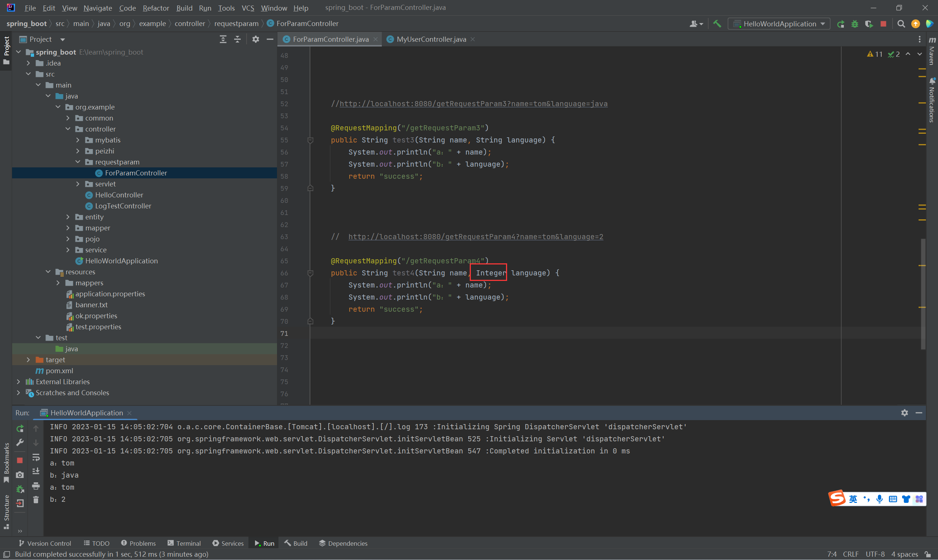Toggle soft-wrap in Run console

click(x=36, y=457)
